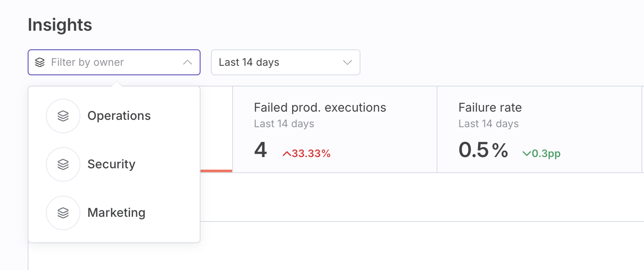Screen dimensions: 644x270
Task: Pick Marketing in the owner dropdown list
Action: click(116, 213)
